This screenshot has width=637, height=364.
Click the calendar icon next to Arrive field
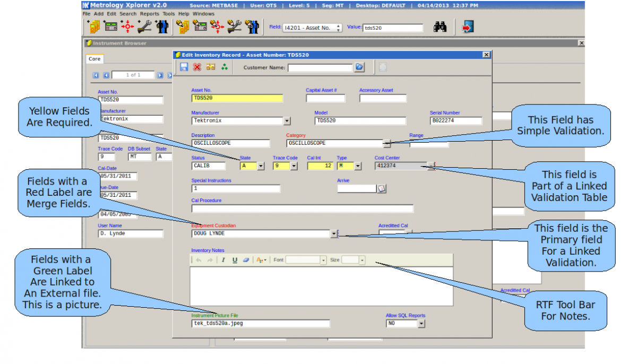[x=381, y=188]
